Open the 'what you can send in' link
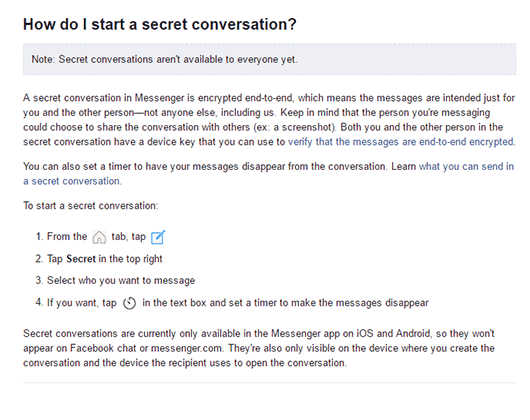This screenshot has width=530, height=420. coord(466,166)
